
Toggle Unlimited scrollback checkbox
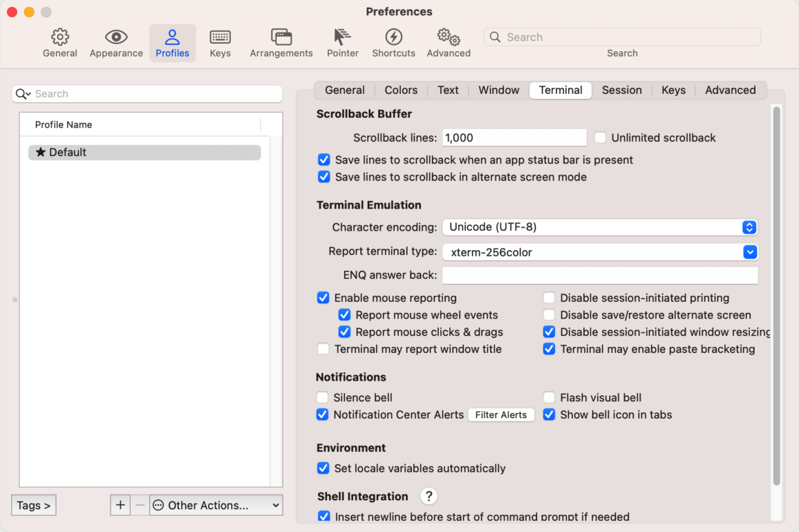(600, 137)
